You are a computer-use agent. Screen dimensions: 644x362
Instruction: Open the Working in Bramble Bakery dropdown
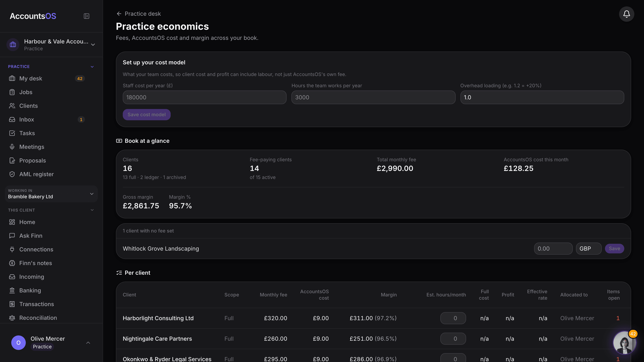51,194
